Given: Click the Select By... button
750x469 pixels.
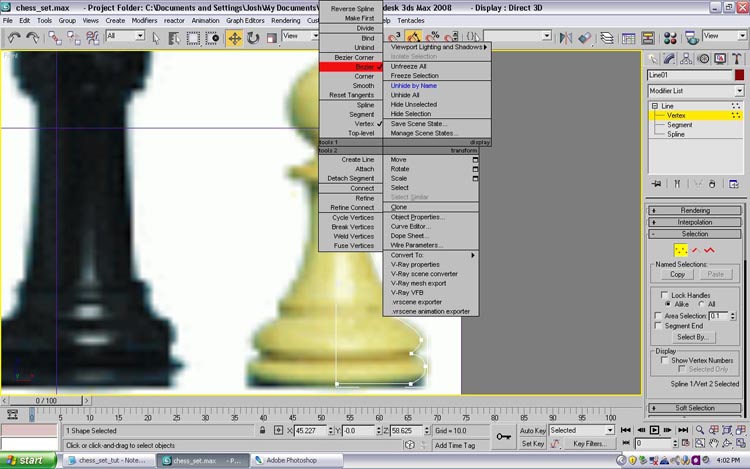Looking at the screenshot, I should pyautogui.click(x=691, y=337).
